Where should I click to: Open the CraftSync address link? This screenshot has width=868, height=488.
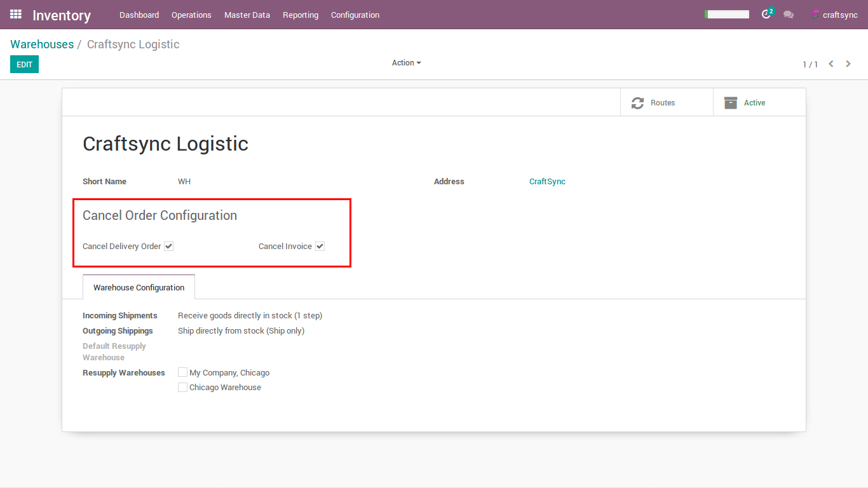click(x=547, y=182)
